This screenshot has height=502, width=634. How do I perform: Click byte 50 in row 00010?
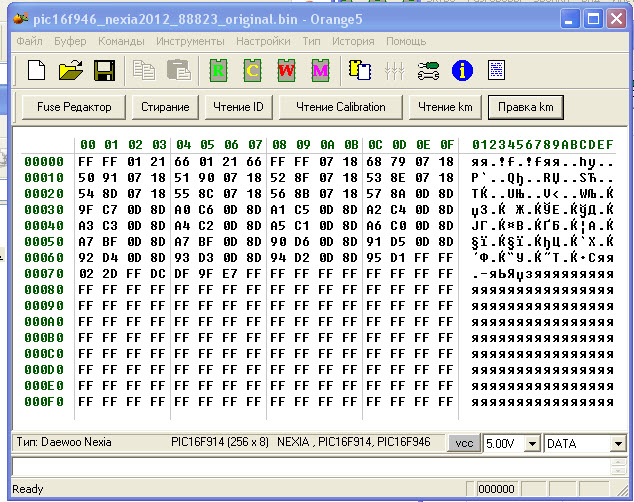[86, 178]
